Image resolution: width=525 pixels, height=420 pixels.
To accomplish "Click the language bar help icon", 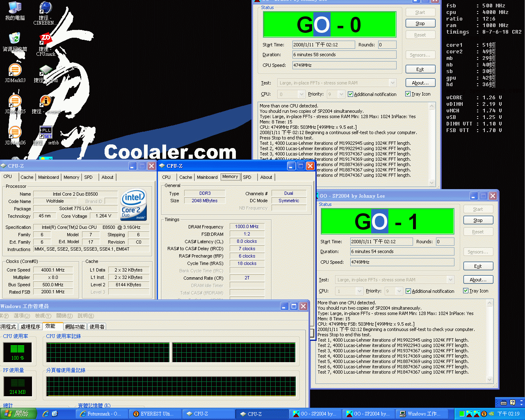I will click(512, 402).
